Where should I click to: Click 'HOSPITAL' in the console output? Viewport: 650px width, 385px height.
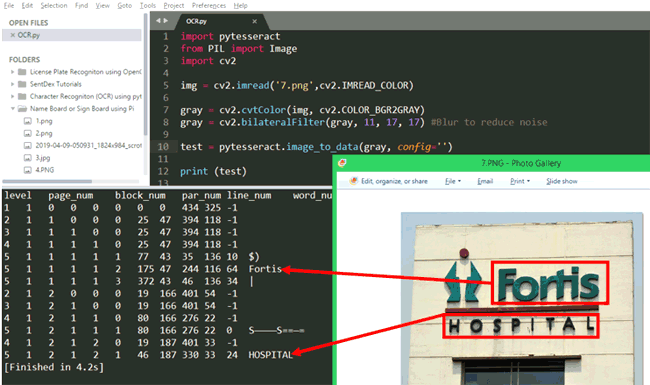(270, 355)
